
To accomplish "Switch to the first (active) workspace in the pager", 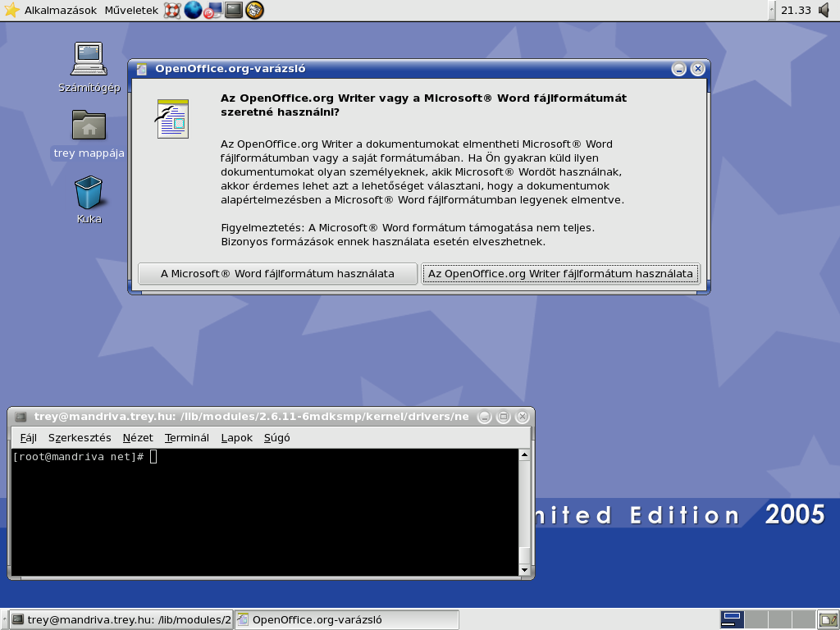I will tap(733, 620).
